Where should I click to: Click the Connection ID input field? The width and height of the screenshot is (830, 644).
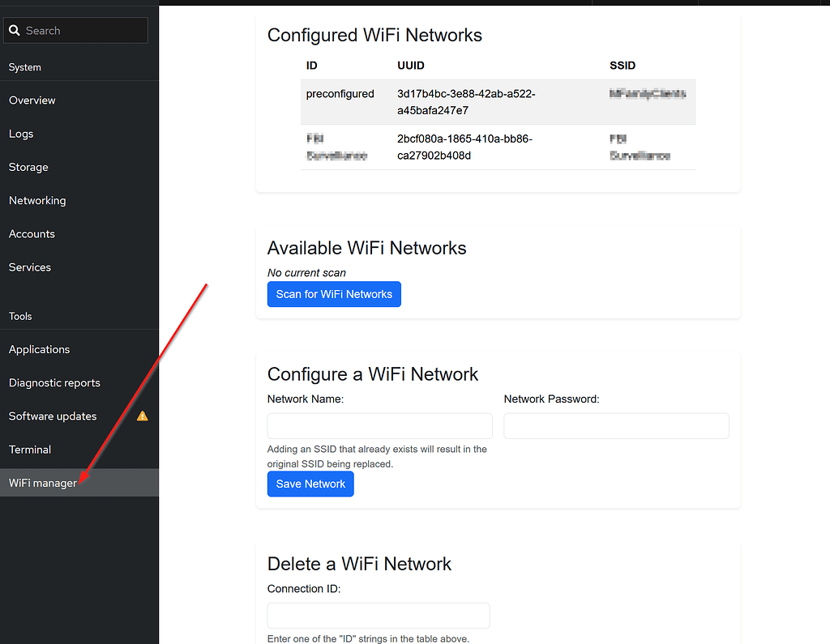click(378, 616)
